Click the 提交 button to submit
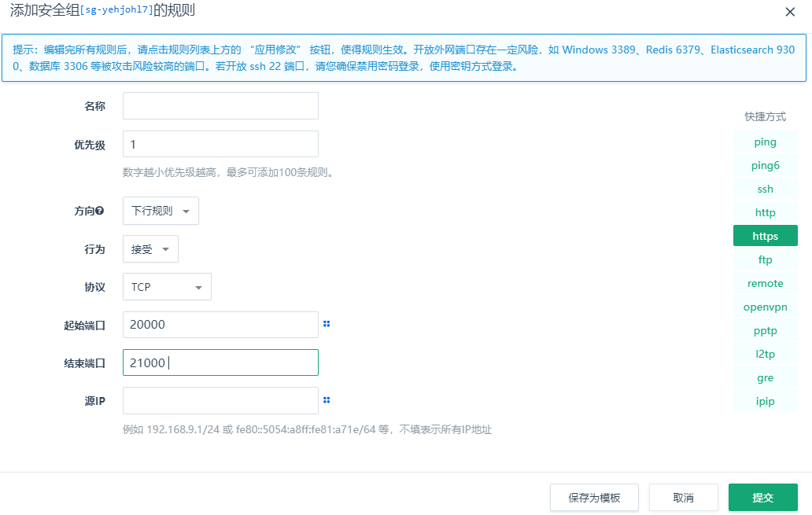The height and width of the screenshot is (515, 812). point(762,497)
